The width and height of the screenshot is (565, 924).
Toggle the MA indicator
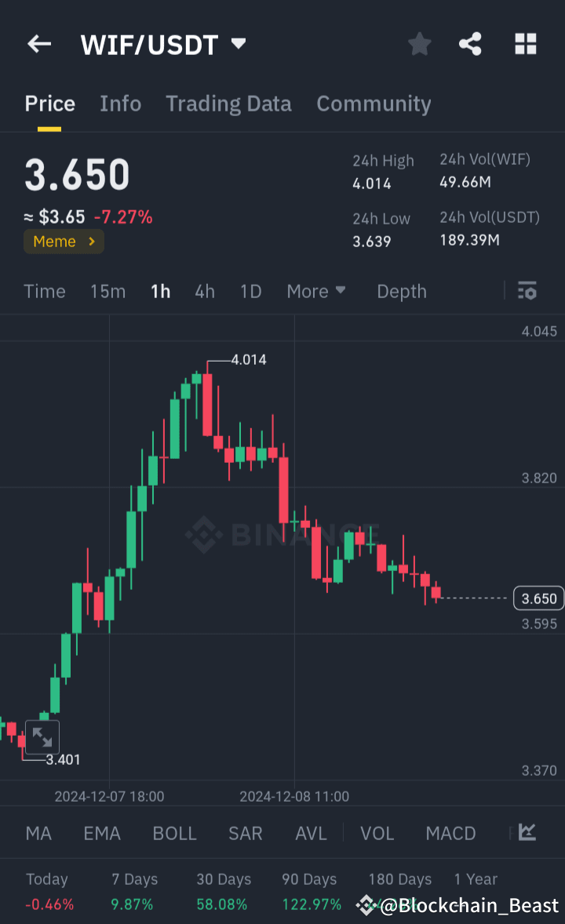(38, 833)
